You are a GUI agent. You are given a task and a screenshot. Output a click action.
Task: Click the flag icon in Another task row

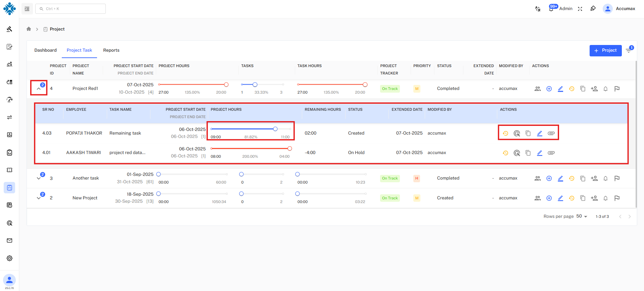(617, 179)
